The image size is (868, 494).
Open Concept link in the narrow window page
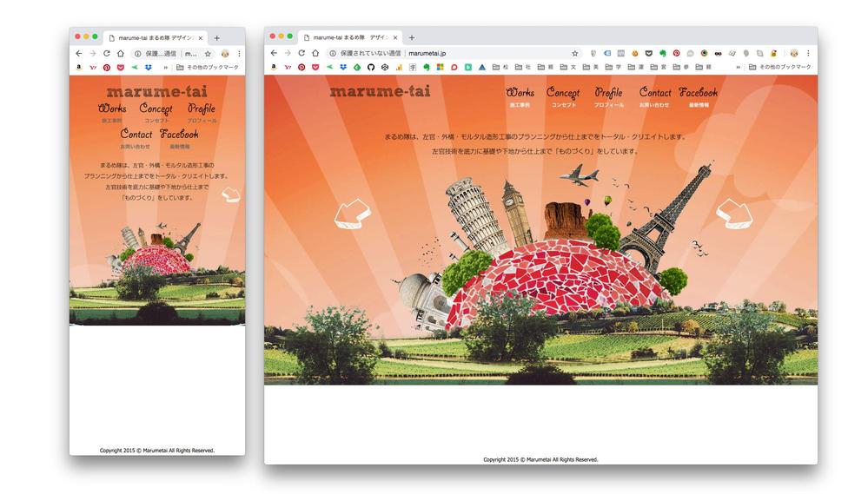tap(156, 112)
